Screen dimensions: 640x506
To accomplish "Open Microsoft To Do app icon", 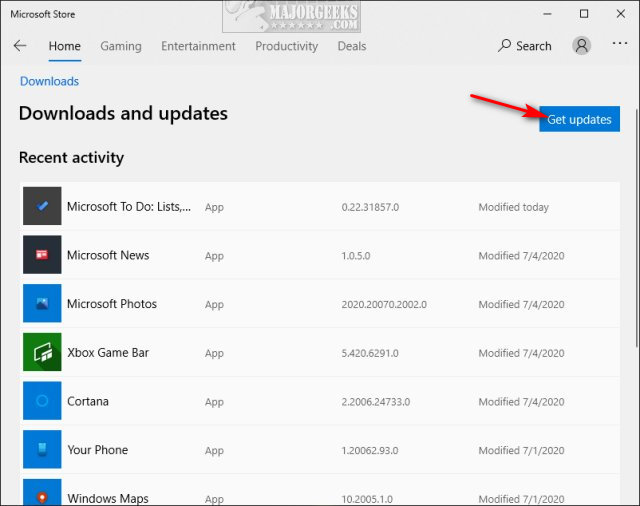I will 42,206.
